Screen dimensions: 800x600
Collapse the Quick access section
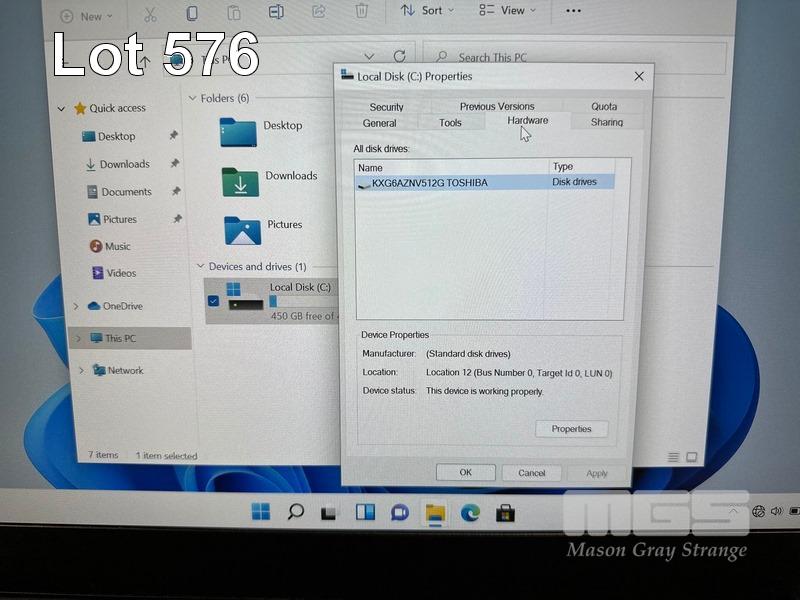tap(62, 108)
